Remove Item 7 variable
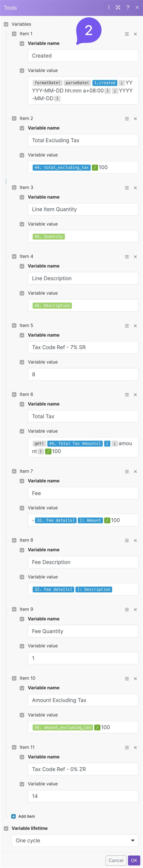143x868 pixels. tap(135, 471)
